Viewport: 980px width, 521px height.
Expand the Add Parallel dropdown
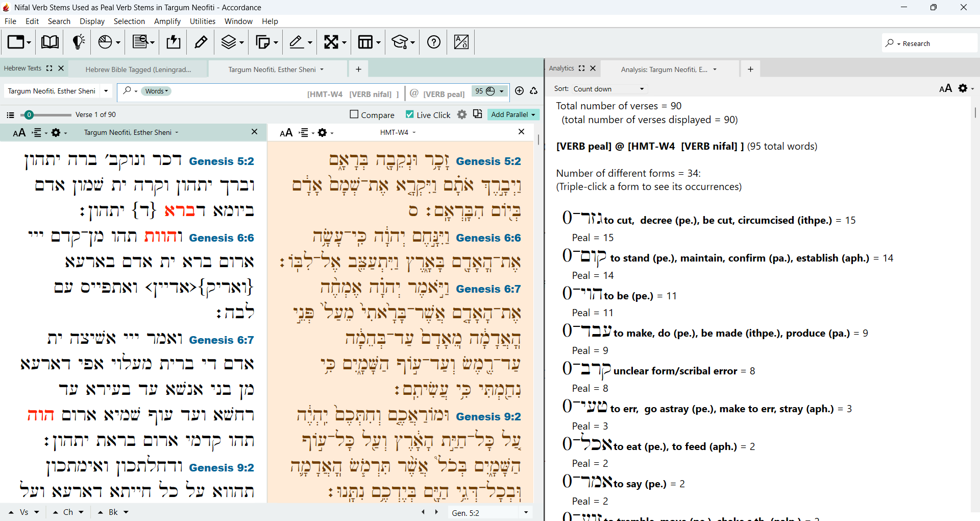pos(513,114)
